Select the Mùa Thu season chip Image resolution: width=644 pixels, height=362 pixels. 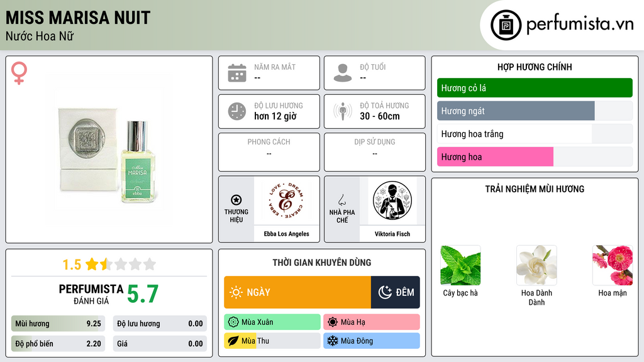point(272,341)
